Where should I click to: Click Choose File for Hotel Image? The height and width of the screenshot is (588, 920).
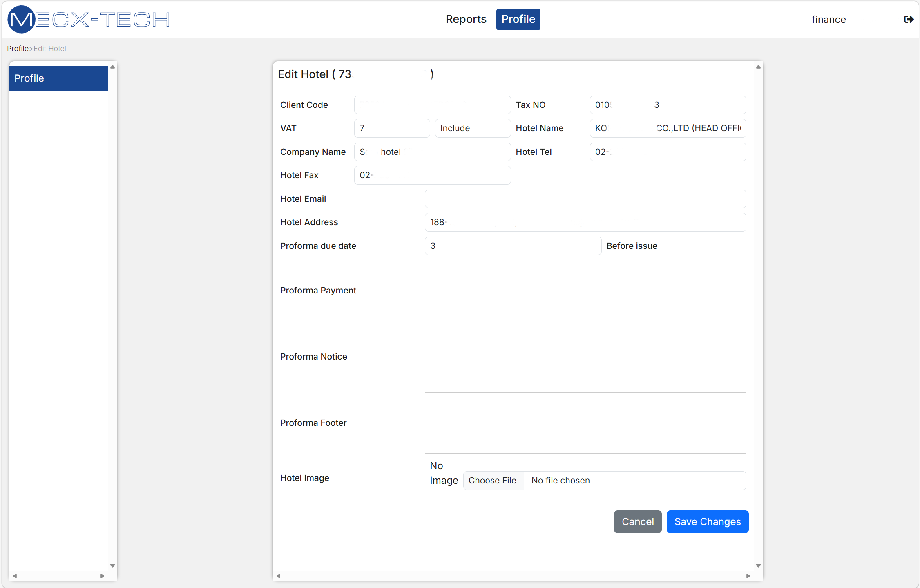(x=493, y=481)
